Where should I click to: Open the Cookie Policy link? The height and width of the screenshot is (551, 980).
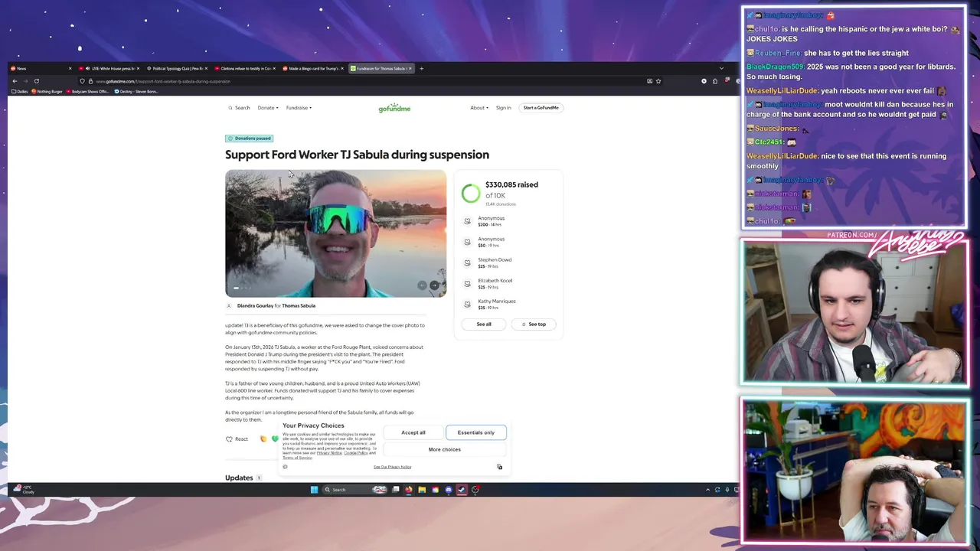coord(356,453)
